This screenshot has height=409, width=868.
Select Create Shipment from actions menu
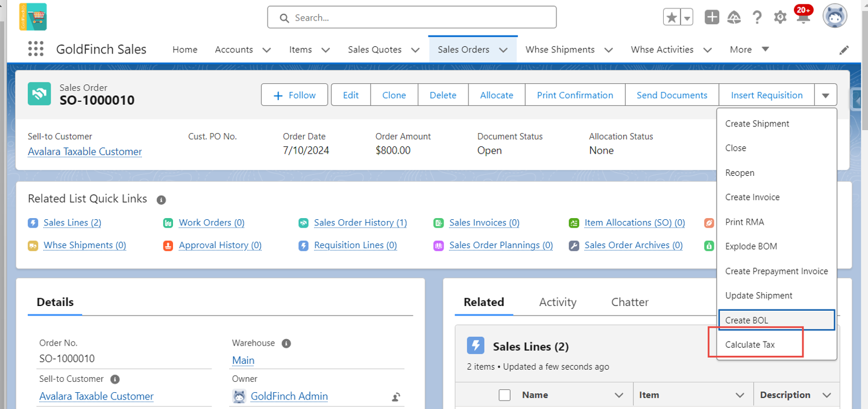click(x=776, y=123)
